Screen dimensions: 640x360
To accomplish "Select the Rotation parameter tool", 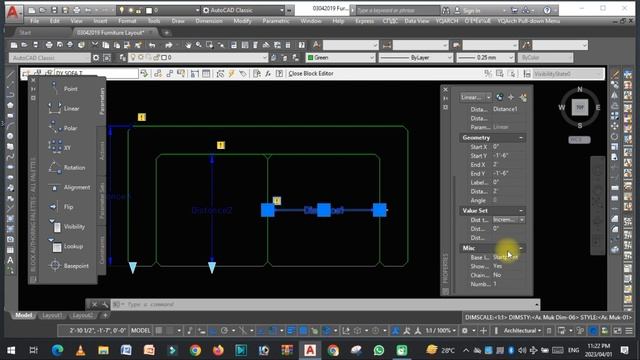I will [x=67, y=167].
